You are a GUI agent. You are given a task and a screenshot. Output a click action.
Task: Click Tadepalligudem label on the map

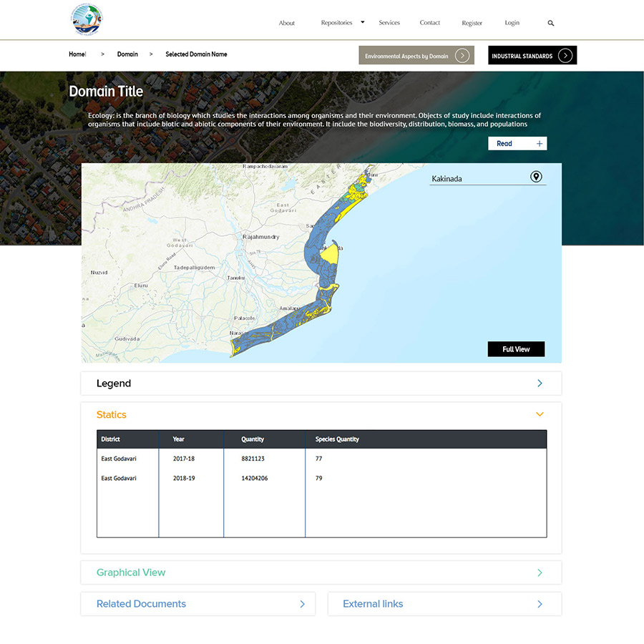194,268
